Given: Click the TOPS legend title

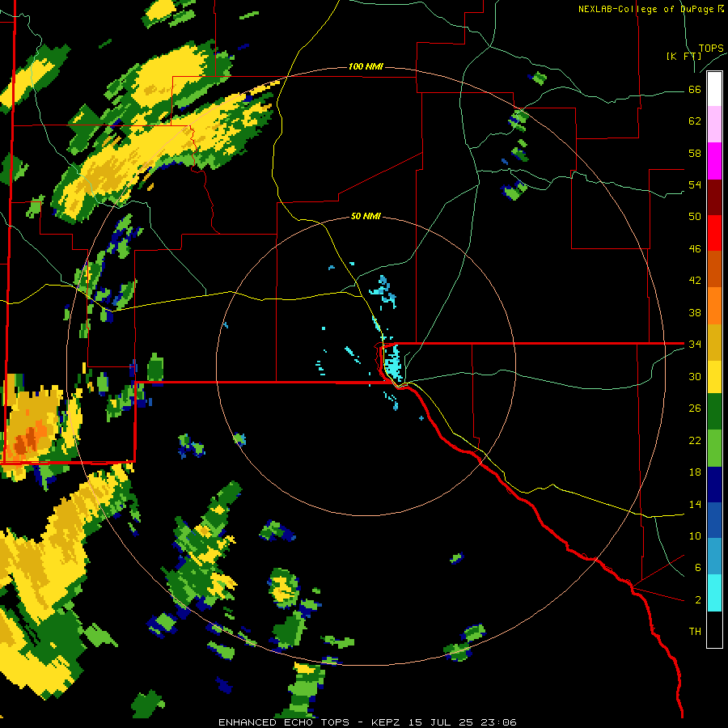Looking at the screenshot, I should pos(711,49).
